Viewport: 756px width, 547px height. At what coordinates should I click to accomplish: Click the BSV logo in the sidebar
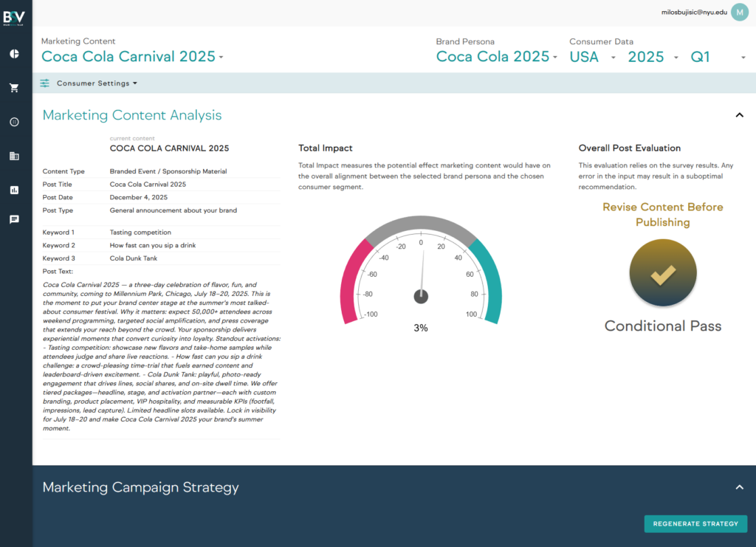point(16,17)
